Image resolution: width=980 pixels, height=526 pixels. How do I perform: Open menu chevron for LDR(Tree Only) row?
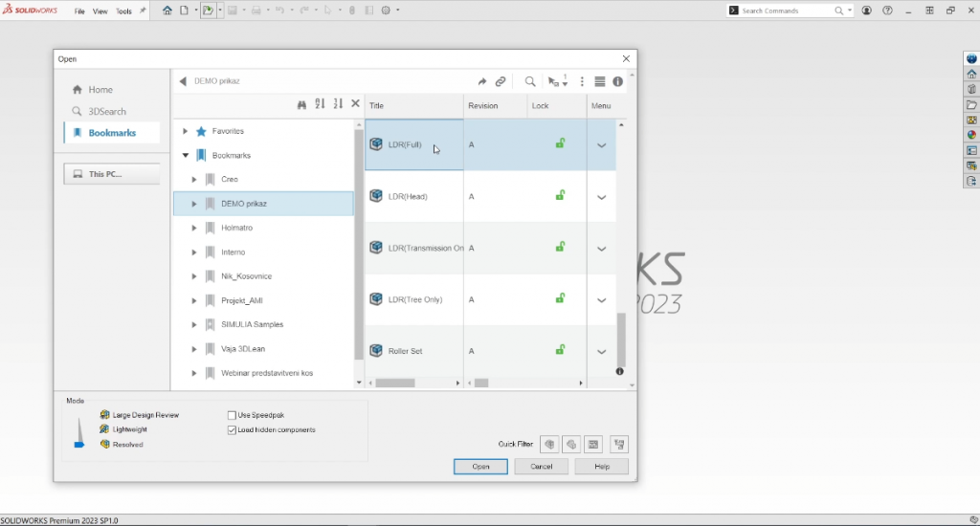click(601, 300)
